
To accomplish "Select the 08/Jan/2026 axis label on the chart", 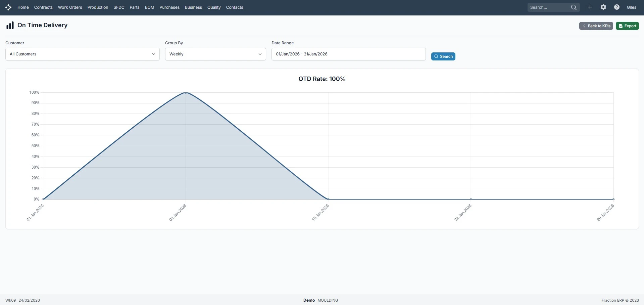I will click(178, 212).
